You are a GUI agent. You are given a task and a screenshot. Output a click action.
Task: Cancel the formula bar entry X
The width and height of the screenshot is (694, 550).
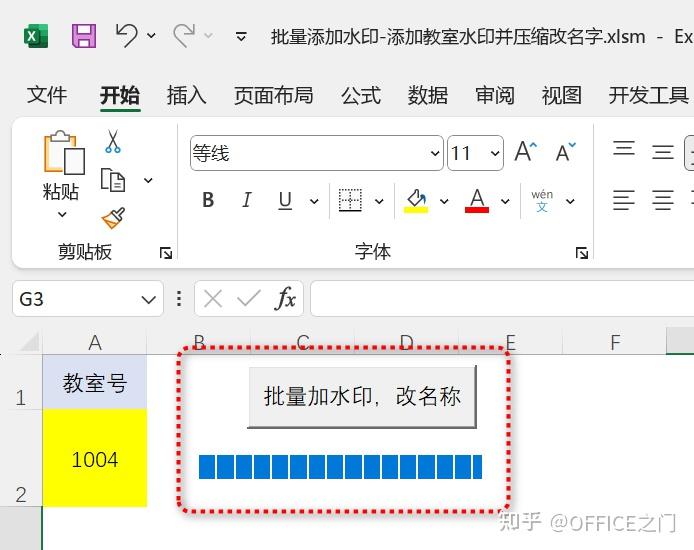(213, 299)
